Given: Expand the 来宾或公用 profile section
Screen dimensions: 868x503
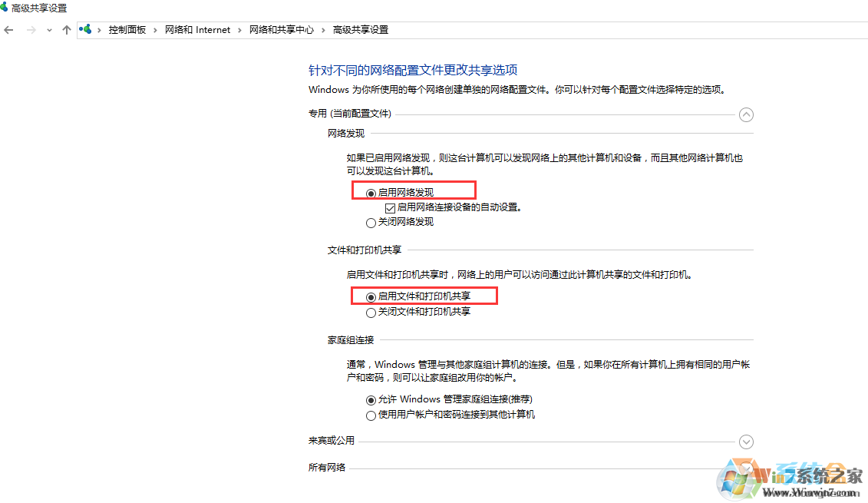Looking at the screenshot, I should point(745,442).
